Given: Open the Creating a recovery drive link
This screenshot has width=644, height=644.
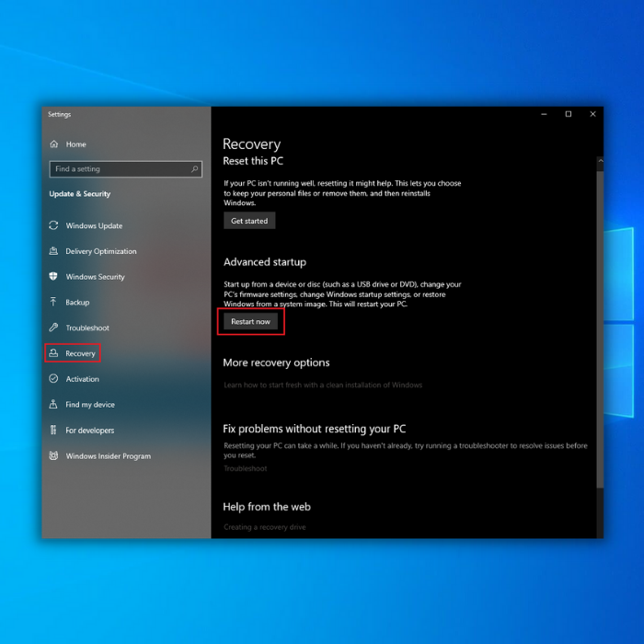Looking at the screenshot, I should (x=265, y=527).
